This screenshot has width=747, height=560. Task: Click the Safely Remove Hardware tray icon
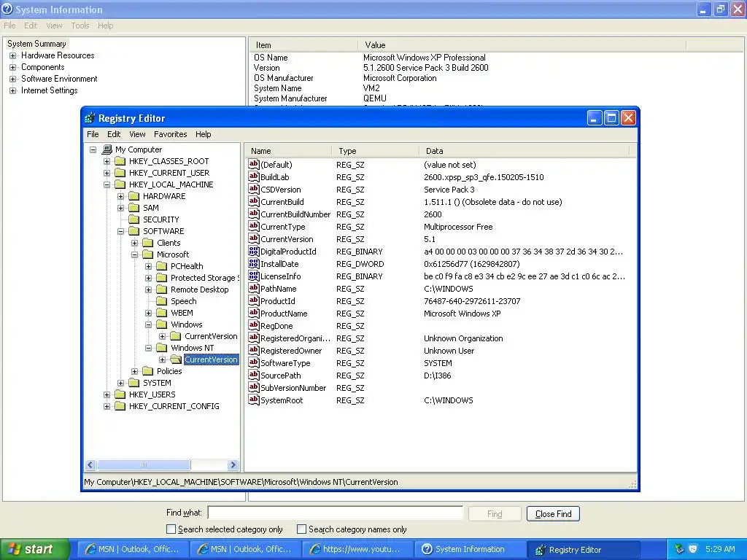(679, 549)
